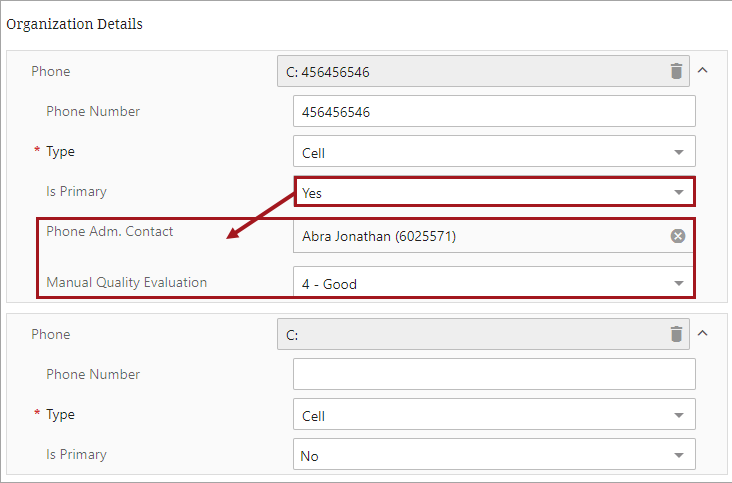The width and height of the screenshot is (732, 483).
Task: Click the Manual Quality Evaluation label
Action: 127,282
